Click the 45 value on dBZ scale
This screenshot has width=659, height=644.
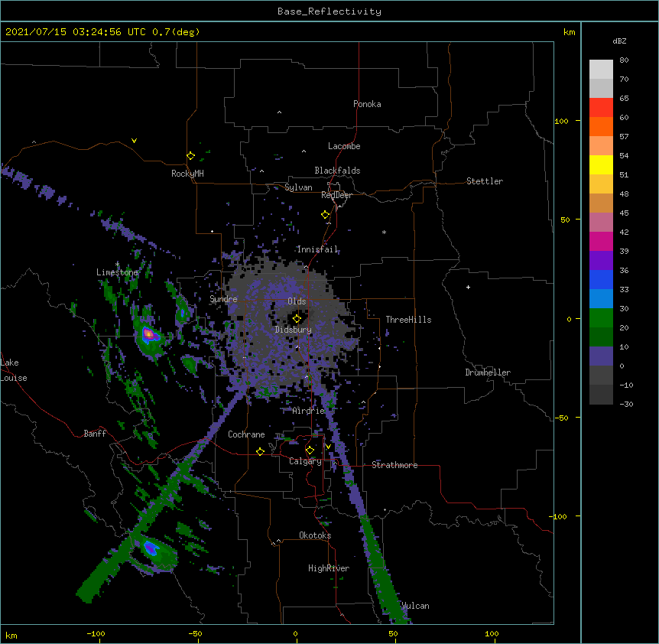(624, 213)
